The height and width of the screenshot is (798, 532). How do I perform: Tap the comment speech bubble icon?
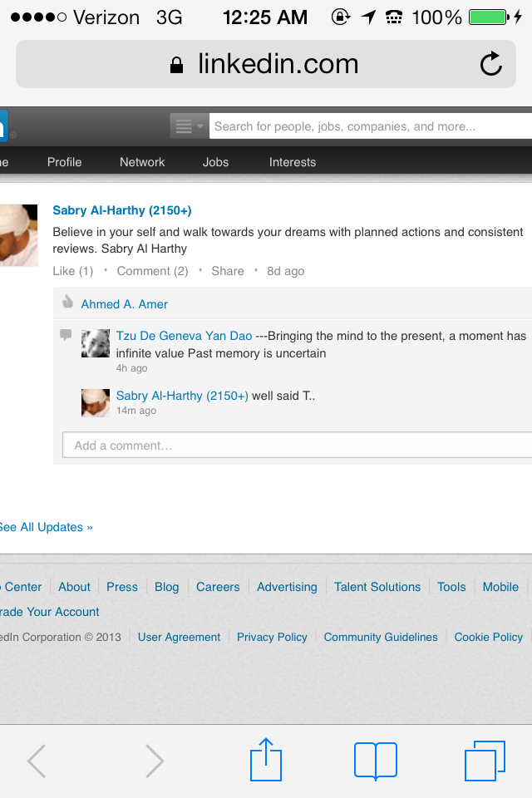pos(66,335)
